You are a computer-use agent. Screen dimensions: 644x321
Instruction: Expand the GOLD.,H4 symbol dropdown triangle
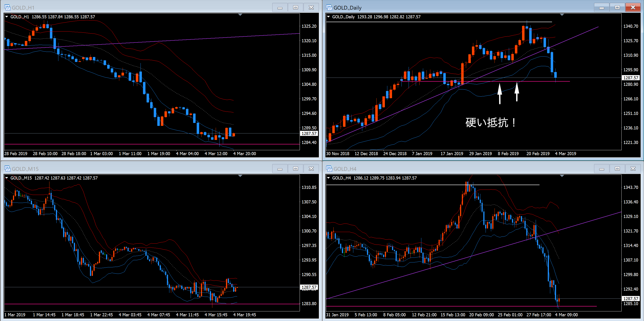point(328,178)
